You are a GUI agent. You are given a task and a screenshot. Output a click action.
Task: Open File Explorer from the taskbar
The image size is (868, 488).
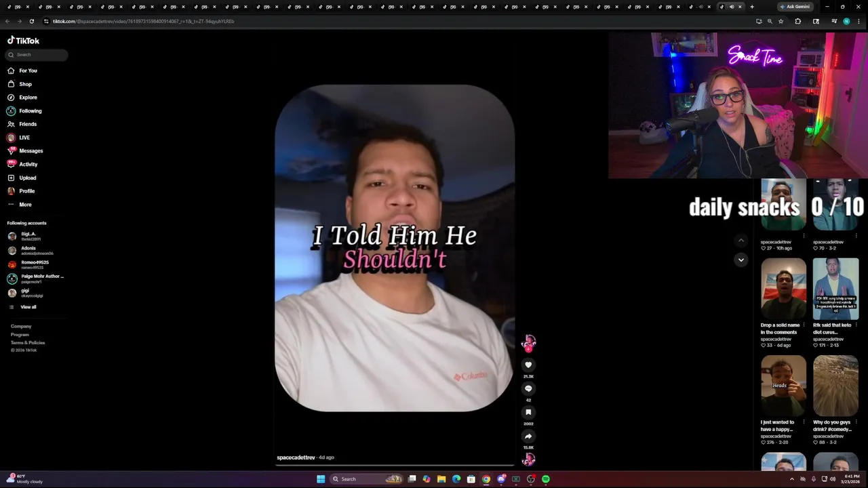tap(441, 479)
